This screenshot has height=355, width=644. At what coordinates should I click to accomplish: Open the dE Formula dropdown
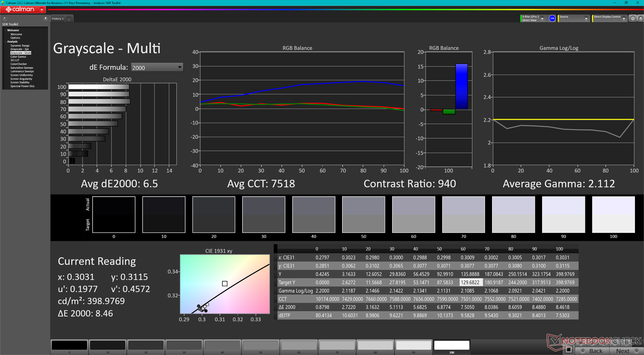[x=157, y=67]
